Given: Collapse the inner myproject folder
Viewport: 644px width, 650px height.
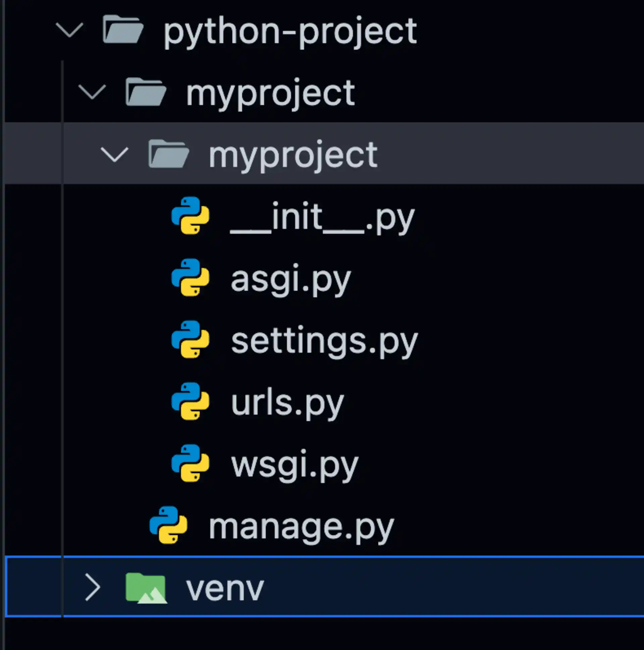Looking at the screenshot, I should click(x=114, y=154).
